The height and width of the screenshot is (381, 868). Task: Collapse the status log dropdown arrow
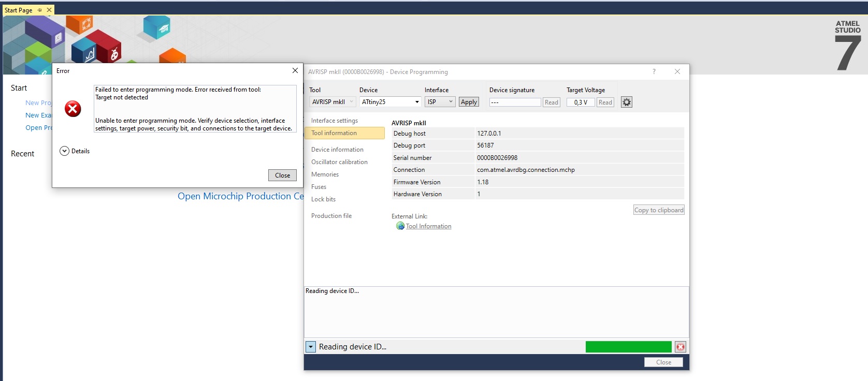tap(311, 347)
